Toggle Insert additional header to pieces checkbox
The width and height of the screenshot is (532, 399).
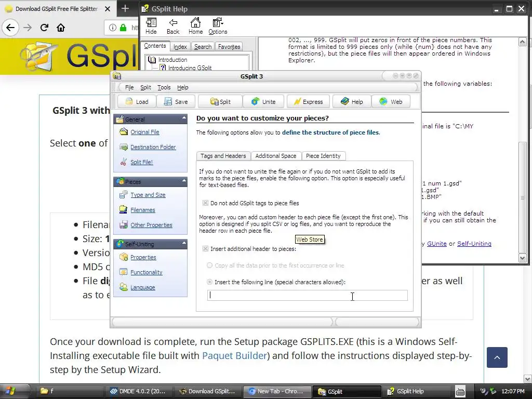coord(205,249)
